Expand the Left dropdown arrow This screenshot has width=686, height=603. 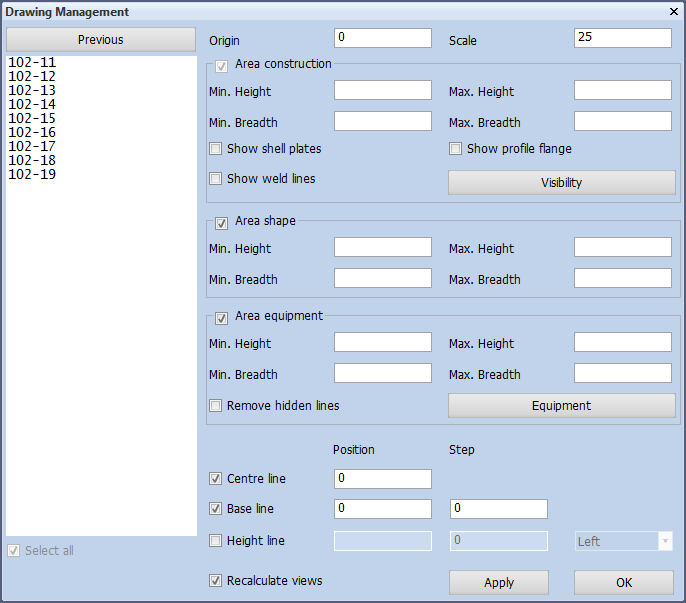[665, 541]
